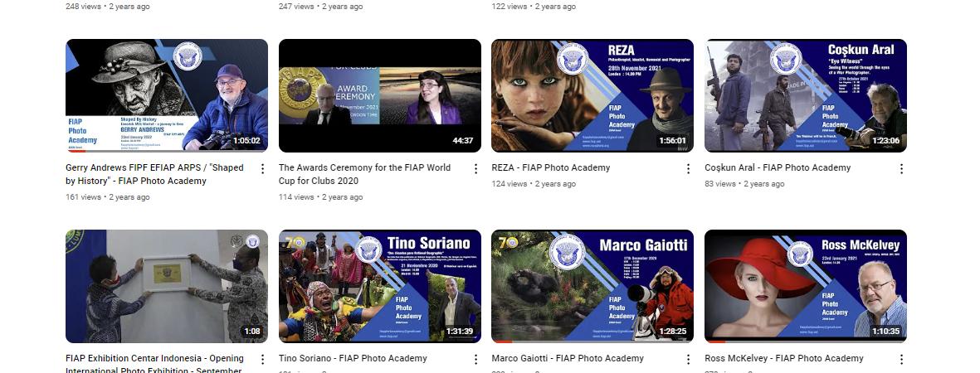Click the 1:08 duration badge

coord(252,331)
